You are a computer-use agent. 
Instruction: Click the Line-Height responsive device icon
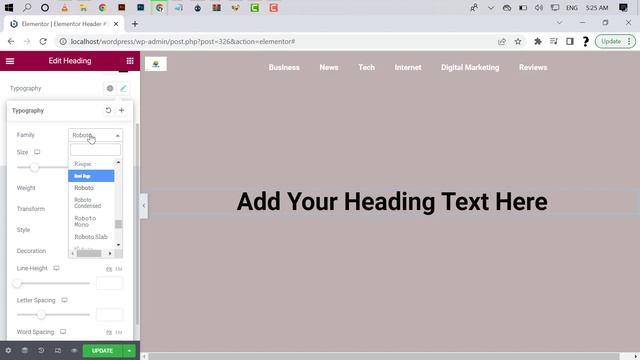56,268
